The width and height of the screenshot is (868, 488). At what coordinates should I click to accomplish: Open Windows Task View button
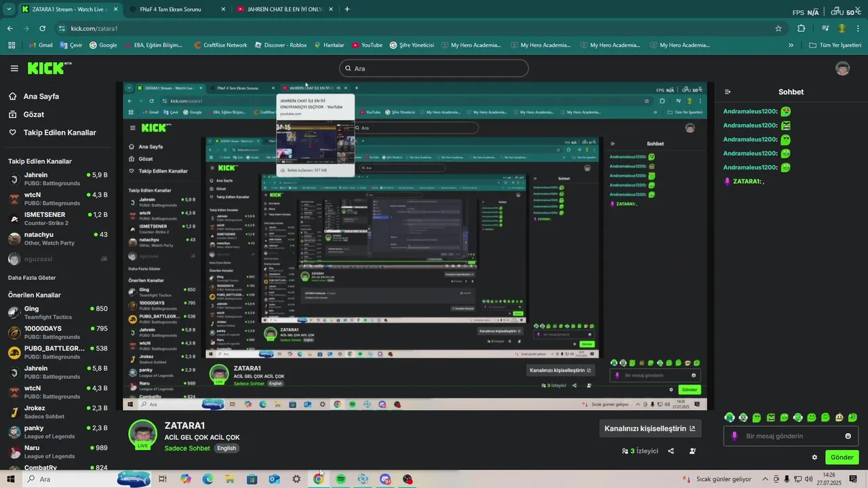tap(163, 479)
